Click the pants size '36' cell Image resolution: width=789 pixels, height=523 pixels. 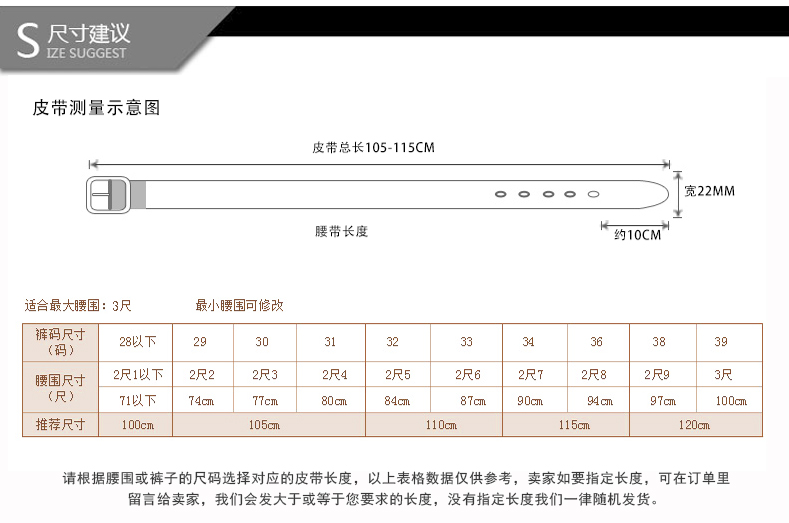[596, 342]
